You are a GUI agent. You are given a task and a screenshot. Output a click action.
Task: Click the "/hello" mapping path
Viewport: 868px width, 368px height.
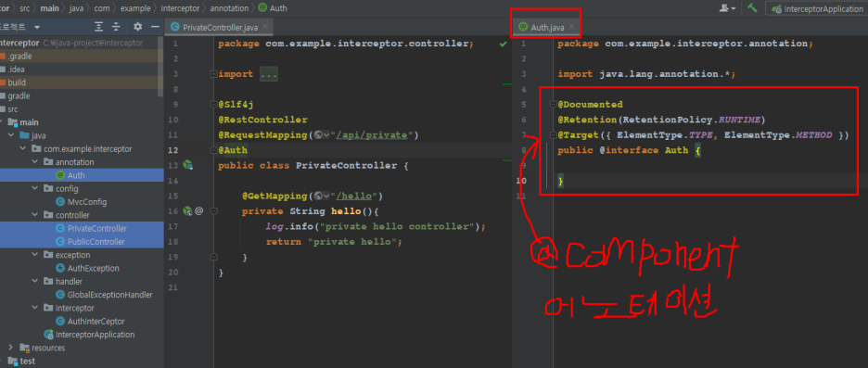tap(354, 196)
